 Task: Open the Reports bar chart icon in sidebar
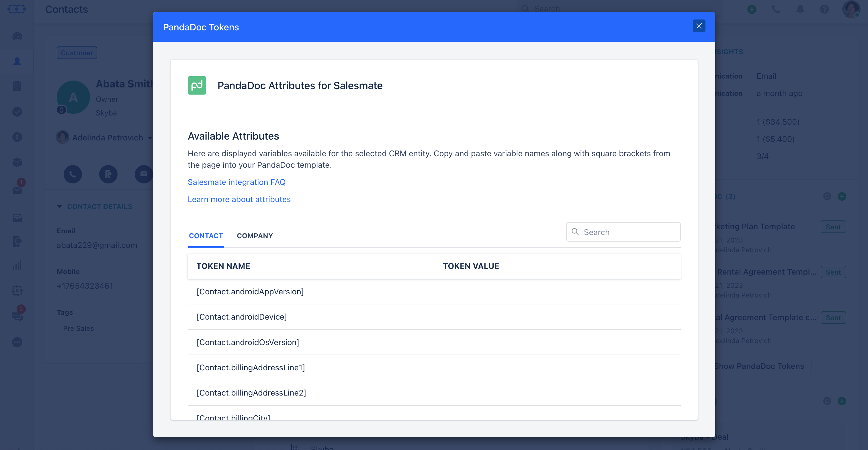pyautogui.click(x=17, y=265)
